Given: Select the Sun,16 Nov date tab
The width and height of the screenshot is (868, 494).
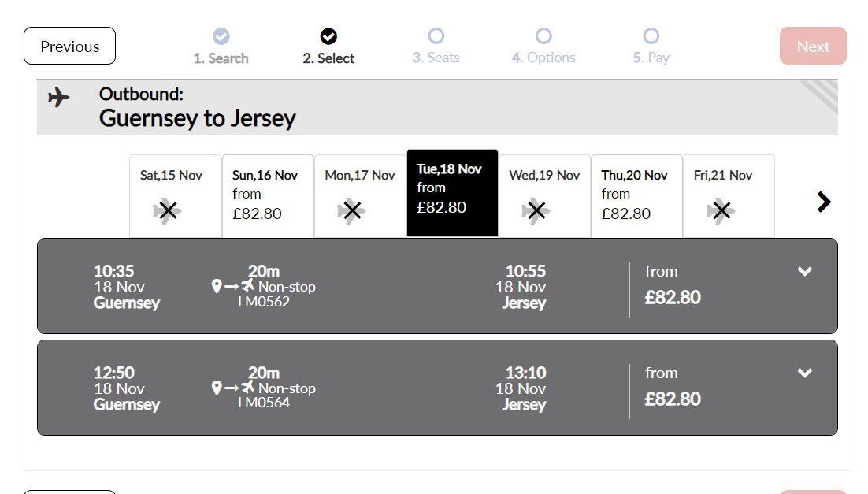Looking at the screenshot, I should [x=268, y=196].
